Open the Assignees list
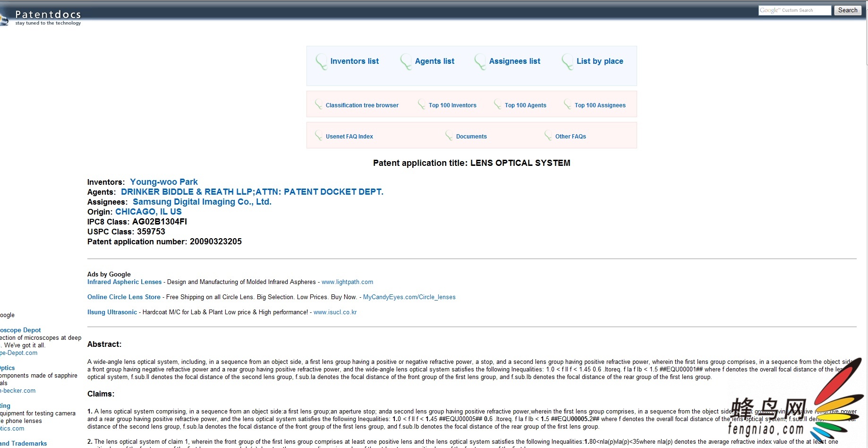 click(x=515, y=61)
